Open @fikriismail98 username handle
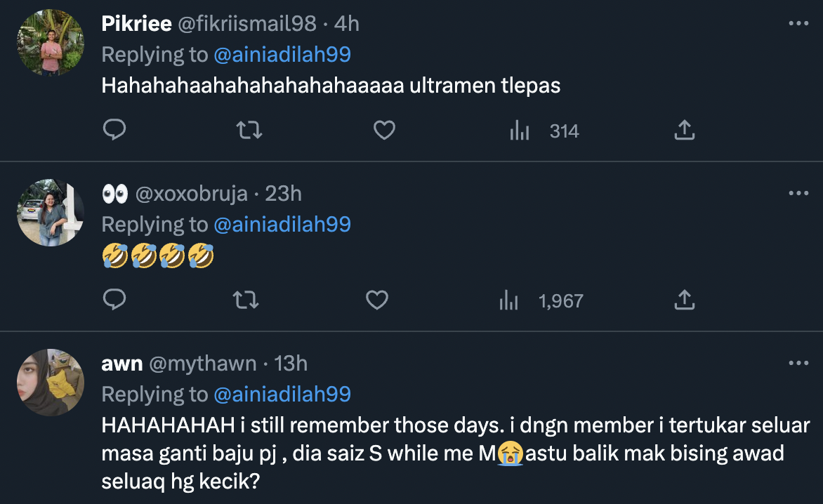This screenshot has width=823, height=504. coord(247,23)
